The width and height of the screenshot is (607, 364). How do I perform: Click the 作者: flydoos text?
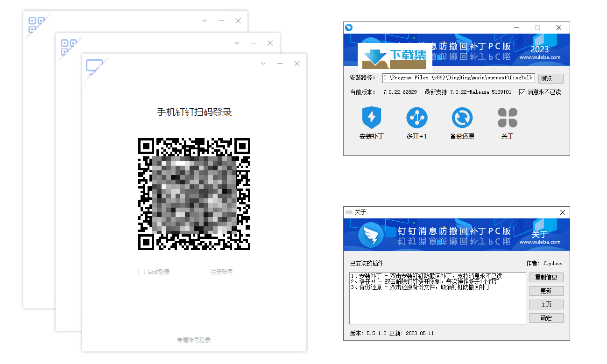point(544,263)
